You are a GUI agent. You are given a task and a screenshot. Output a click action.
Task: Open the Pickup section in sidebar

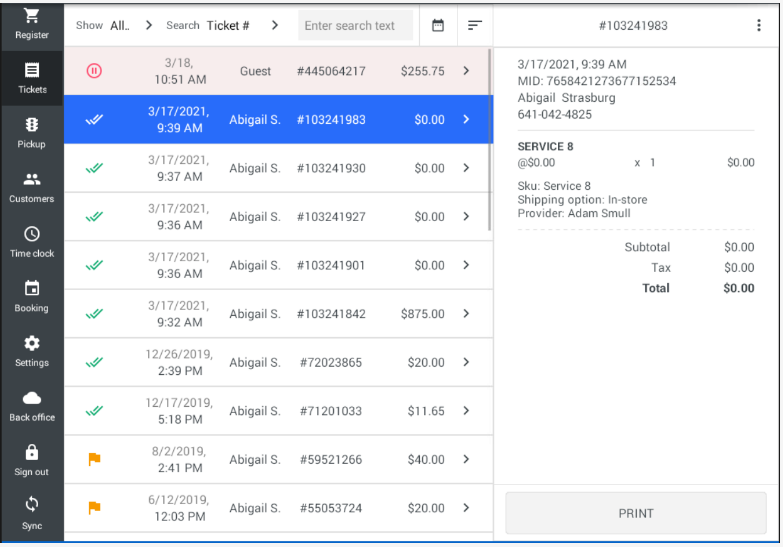point(32,125)
